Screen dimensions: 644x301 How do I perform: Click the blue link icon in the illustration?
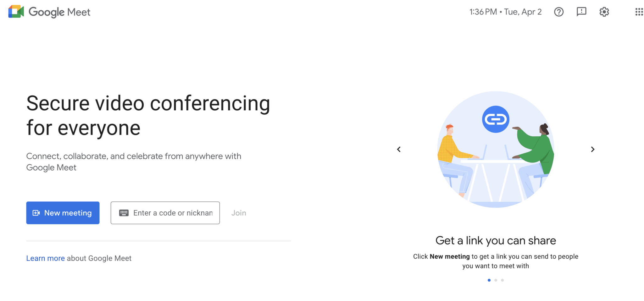pyautogui.click(x=495, y=119)
